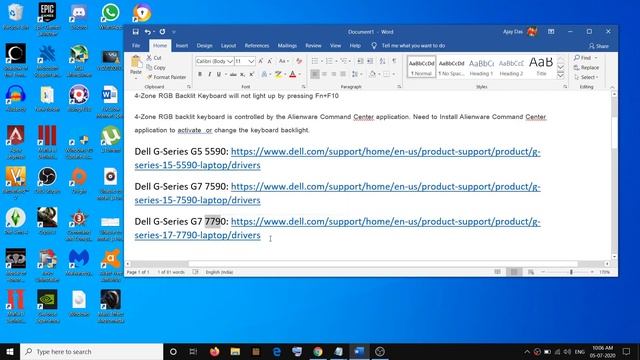Open Google Chrome from the taskbar
Screen dimensions: 640x360
[x=318, y=351]
